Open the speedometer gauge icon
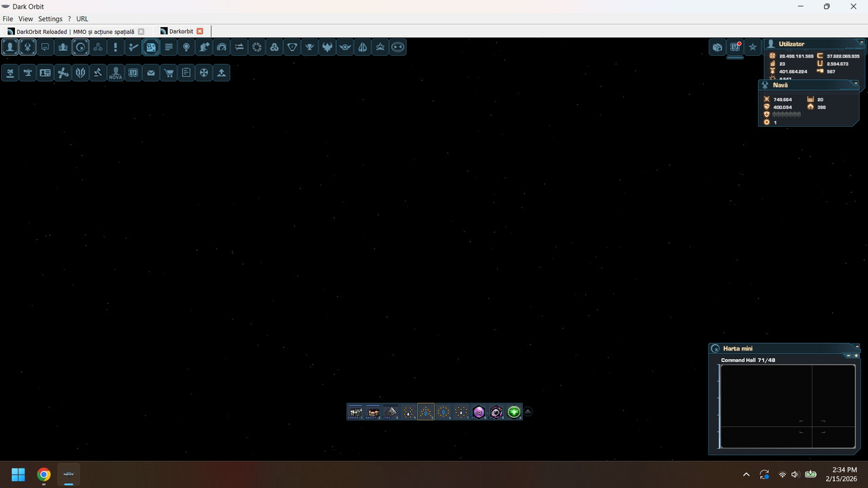Screen dimensions: 868x488 click(222, 47)
